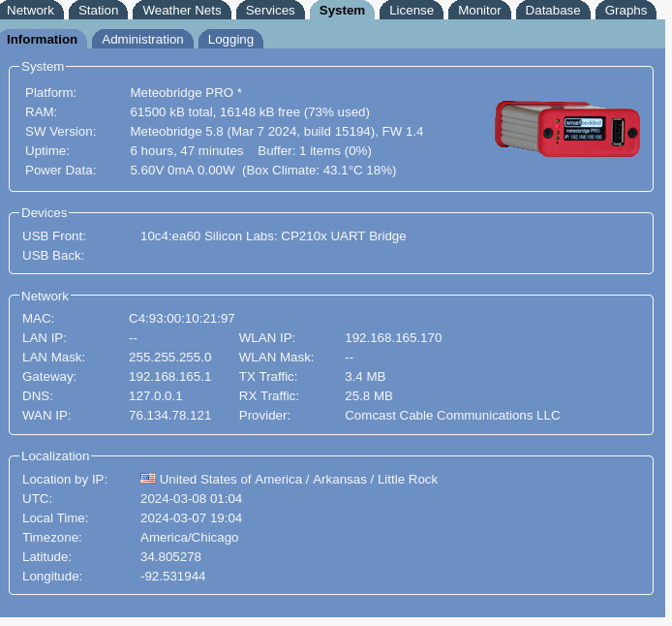Screen dimensions: 672x626
Task: Click Provider Comcast Cable Communications LLC
Action: (452, 415)
